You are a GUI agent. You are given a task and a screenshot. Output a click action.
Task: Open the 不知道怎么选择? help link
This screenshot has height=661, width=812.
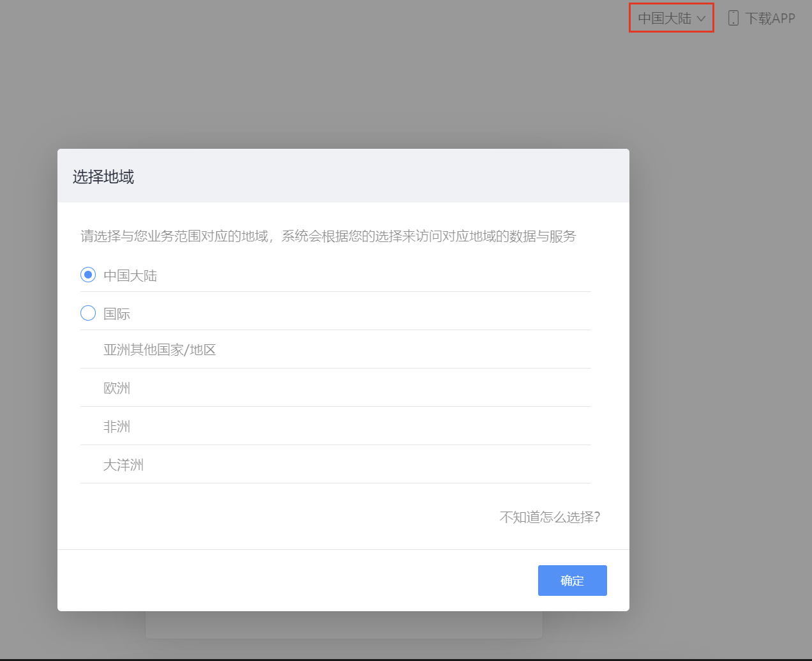[x=550, y=517]
